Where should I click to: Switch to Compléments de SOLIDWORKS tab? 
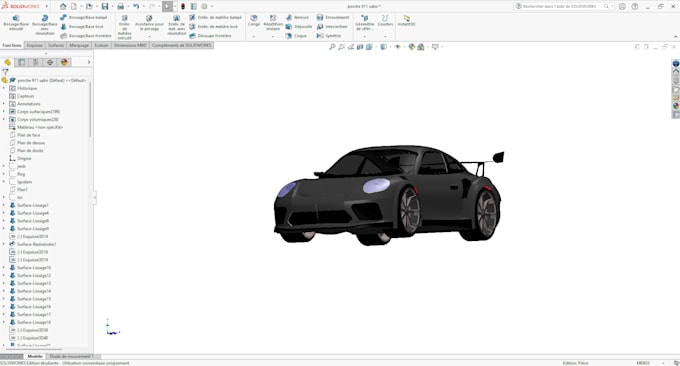(x=182, y=45)
